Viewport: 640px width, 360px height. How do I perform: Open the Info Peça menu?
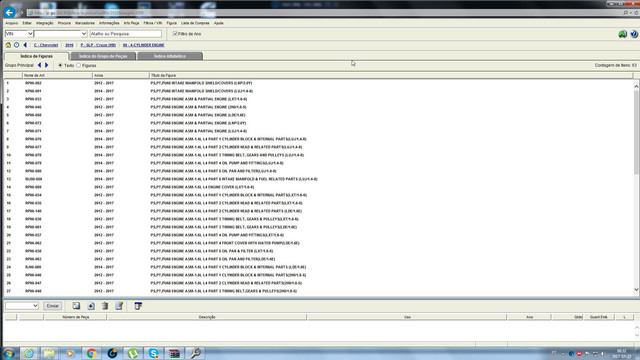(x=131, y=23)
